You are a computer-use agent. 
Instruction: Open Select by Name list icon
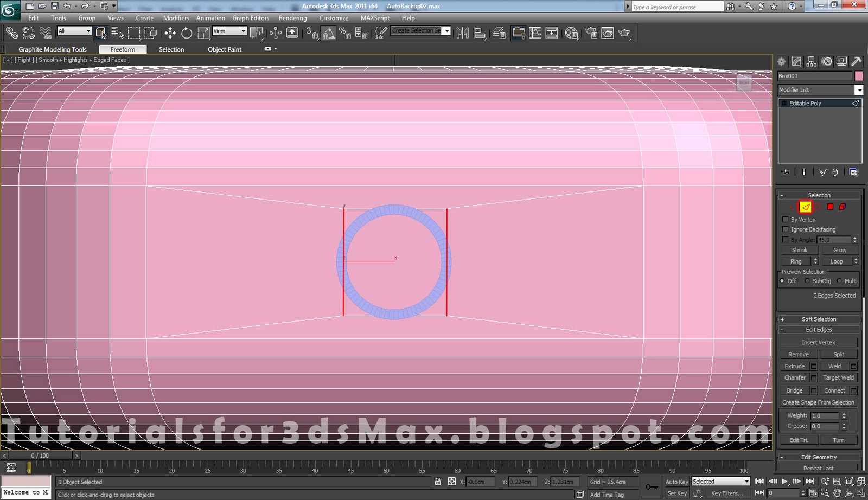coord(118,33)
